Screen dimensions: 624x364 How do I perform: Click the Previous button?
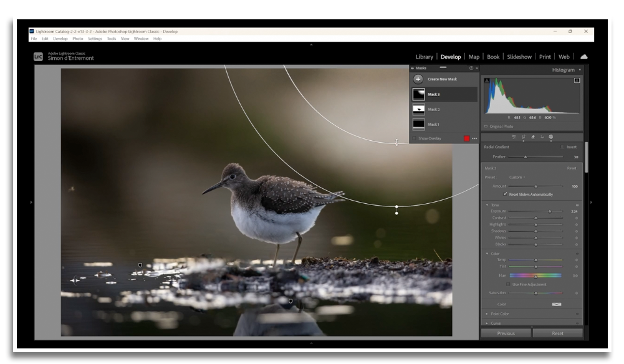coord(506,333)
